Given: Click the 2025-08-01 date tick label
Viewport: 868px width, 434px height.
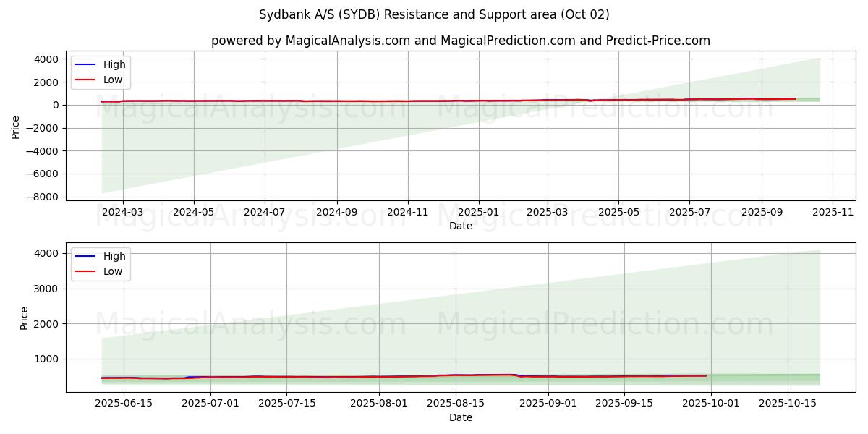Looking at the screenshot, I should pyautogui.click(x=380, y=404).
